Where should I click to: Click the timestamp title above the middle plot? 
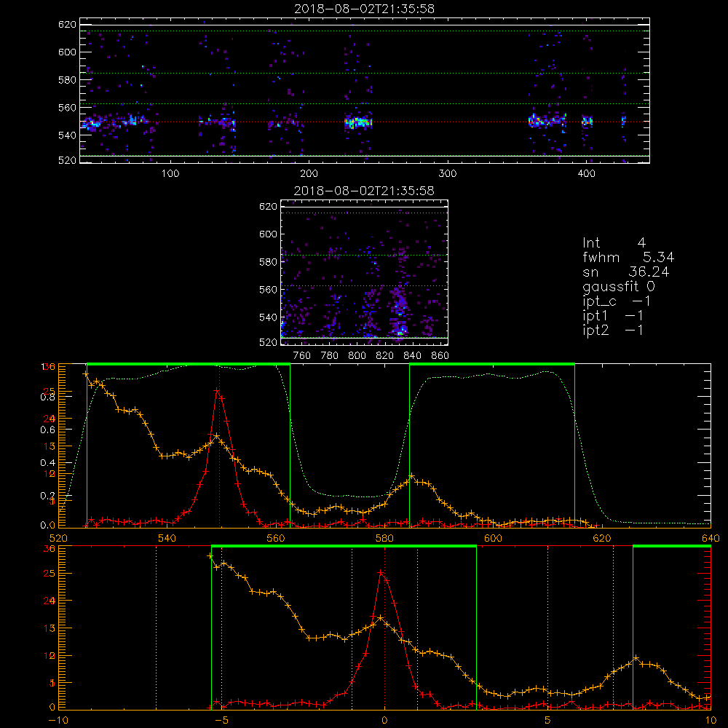coord(364,191)
